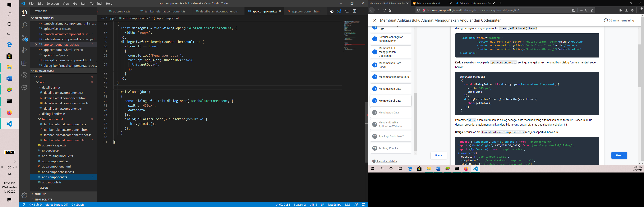Open api.service.ts in file tree
This screenshot has width=644, height=207.
pos(51,151)
